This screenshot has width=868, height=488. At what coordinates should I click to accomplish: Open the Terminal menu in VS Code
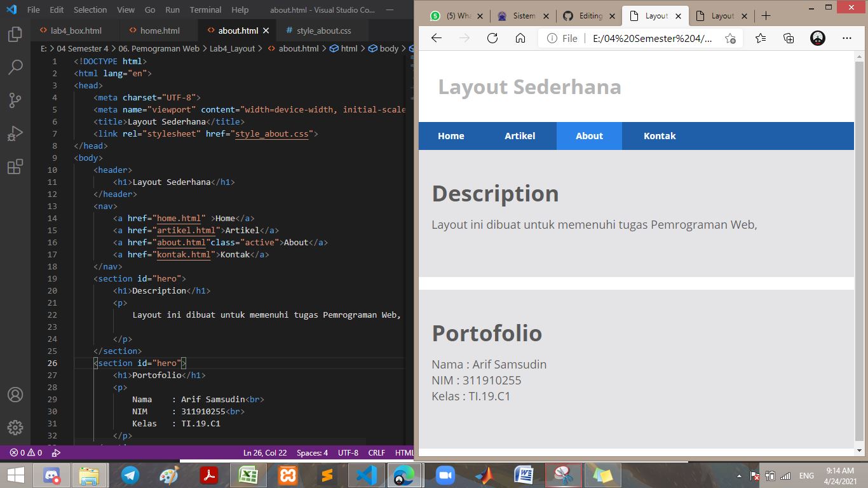pyautogui.click(x=205, y=10)
